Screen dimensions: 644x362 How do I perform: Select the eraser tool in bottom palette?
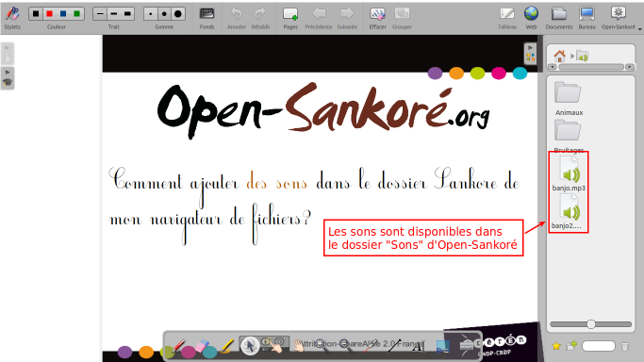pyautogui.click(x=202, y=346)
